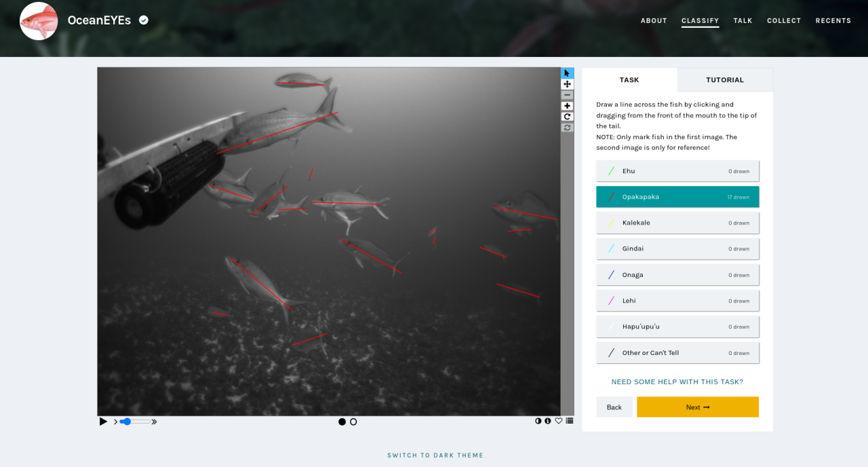Click the zoom in plus button
Image resolution: width=868 pixels, height=467 pixels.
tap(568, 106)
